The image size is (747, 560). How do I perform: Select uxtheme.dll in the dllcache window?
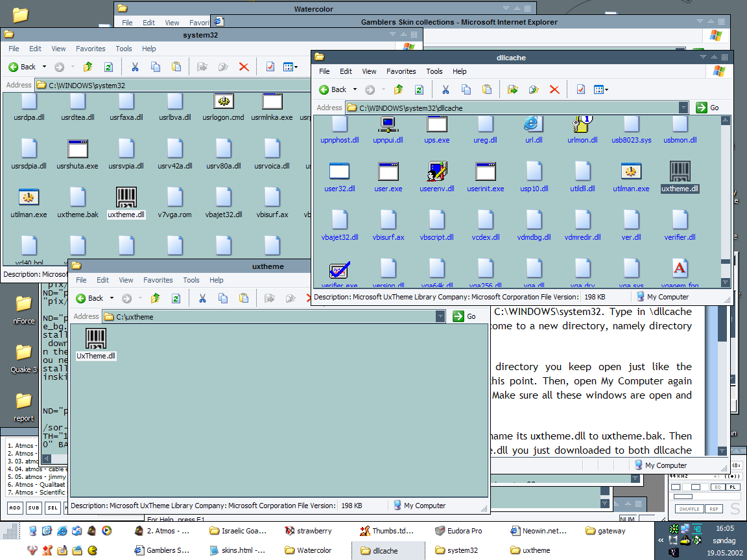[x=680, y=177]
